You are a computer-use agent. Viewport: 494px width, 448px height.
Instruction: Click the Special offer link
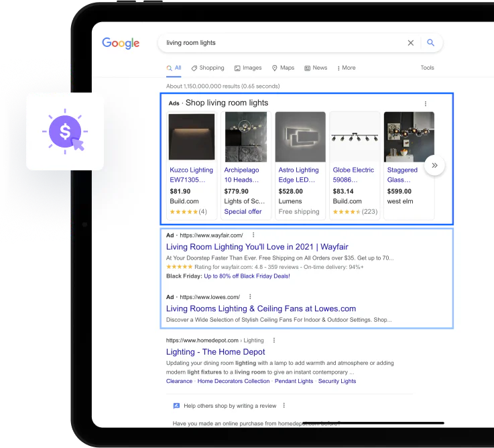point(243,211)
